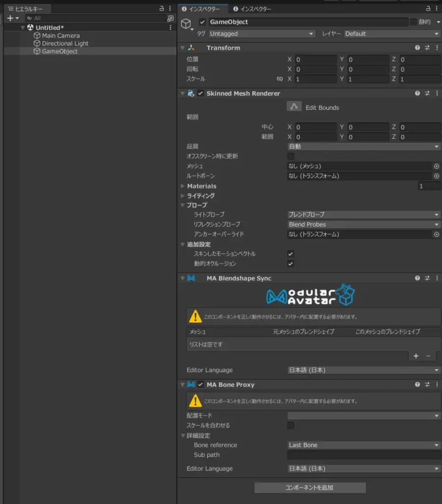442x504 pixels.
Task: Open Blendshape Sync Editor Language dropdown
Action: [364, 370]
